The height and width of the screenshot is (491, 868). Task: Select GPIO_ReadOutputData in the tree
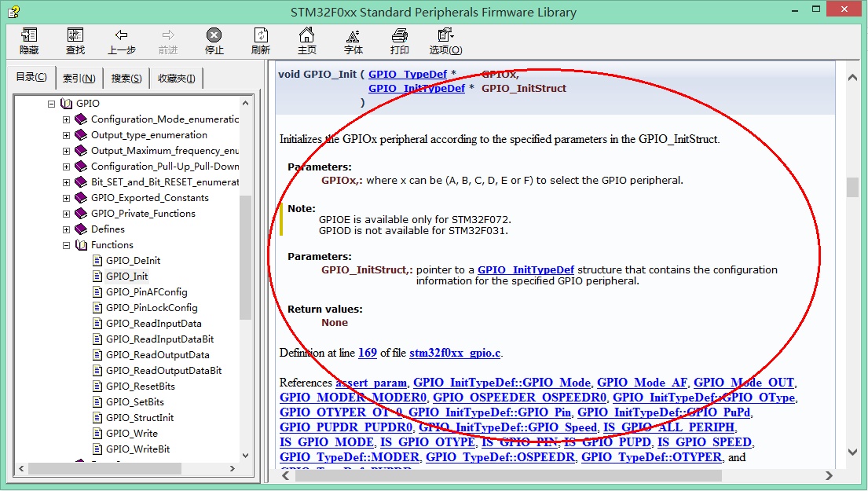tap(158, 355)
